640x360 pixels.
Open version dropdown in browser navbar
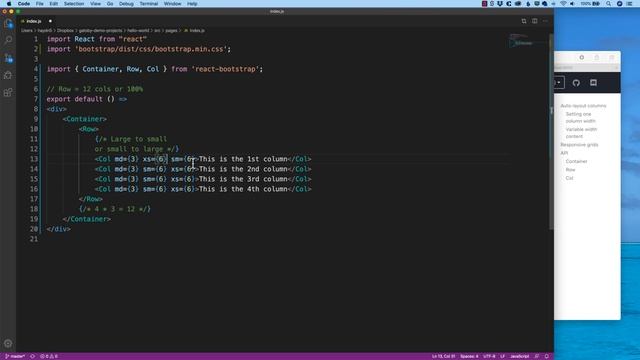click(x=559, y=83)
